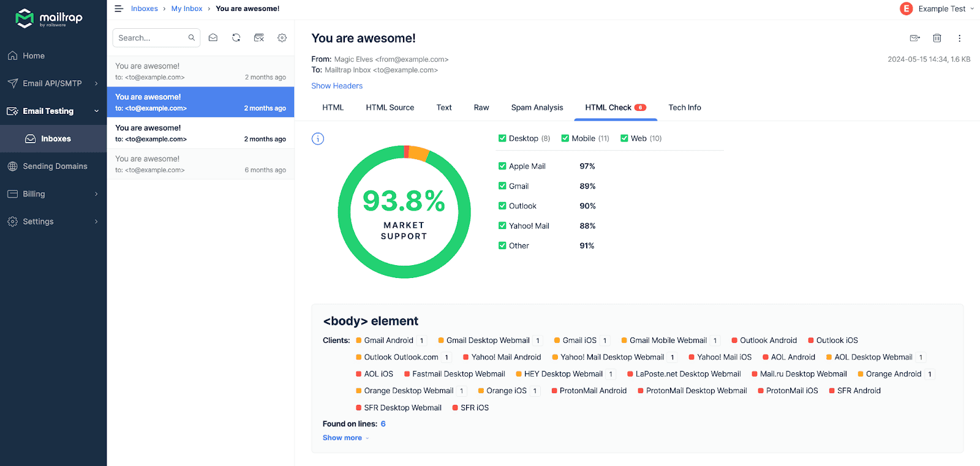Open the first email from 2 months ago
This screenshot has width=980, height=466.
point(201,71)
